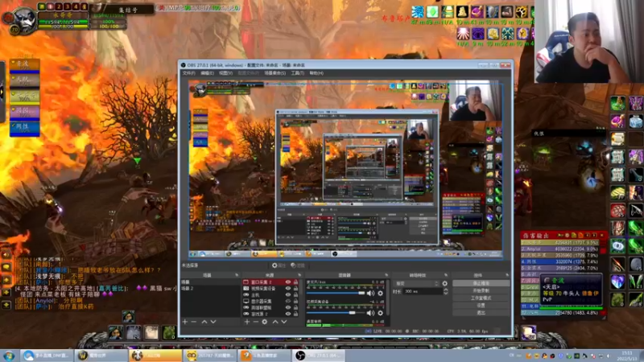Pop out the 混音器 dock panel

(386, 275)
